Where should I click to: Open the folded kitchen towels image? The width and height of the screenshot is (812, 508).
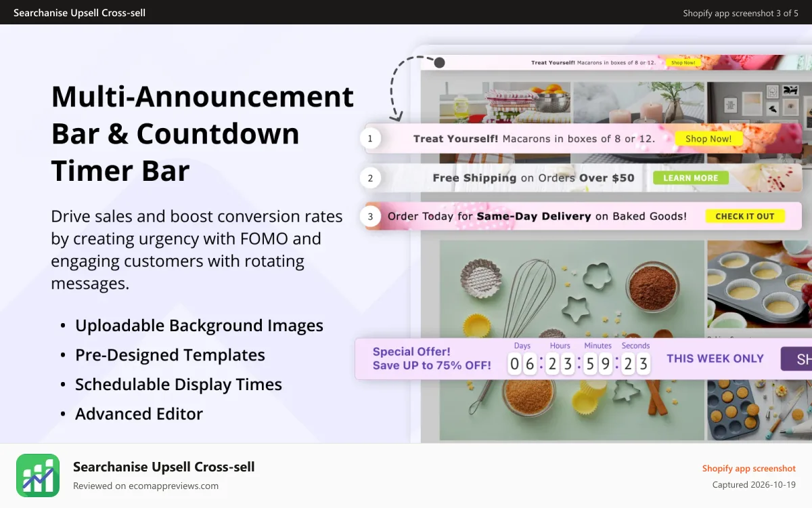point(505,102)
